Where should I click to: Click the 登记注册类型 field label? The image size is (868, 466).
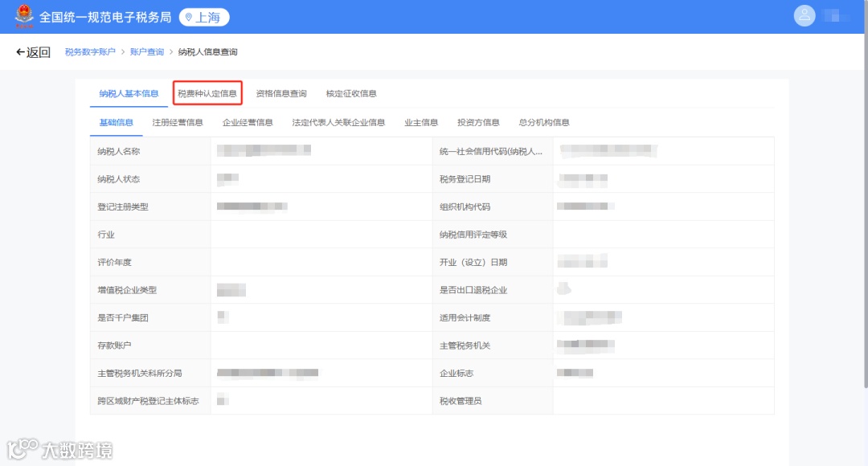(123, 207)
